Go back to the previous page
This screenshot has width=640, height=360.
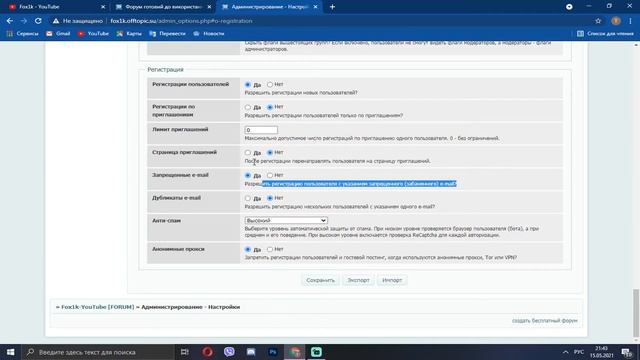click(10, 21)
